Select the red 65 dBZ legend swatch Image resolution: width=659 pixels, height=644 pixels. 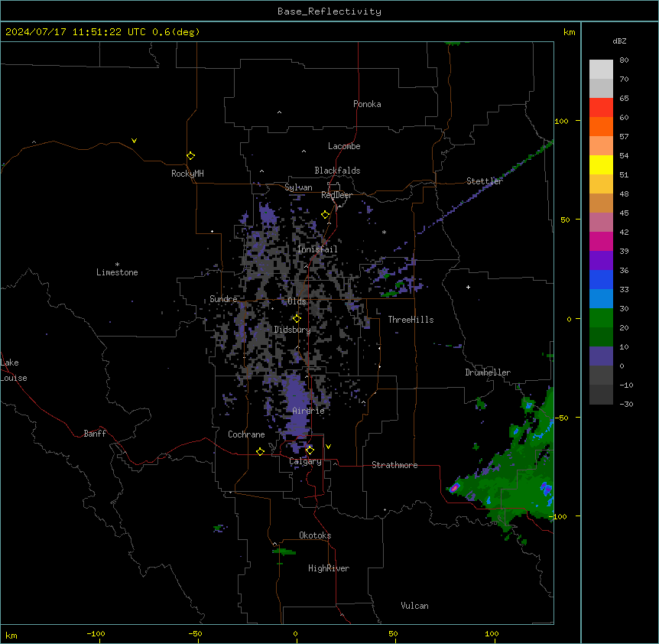[x=601, y=108]
